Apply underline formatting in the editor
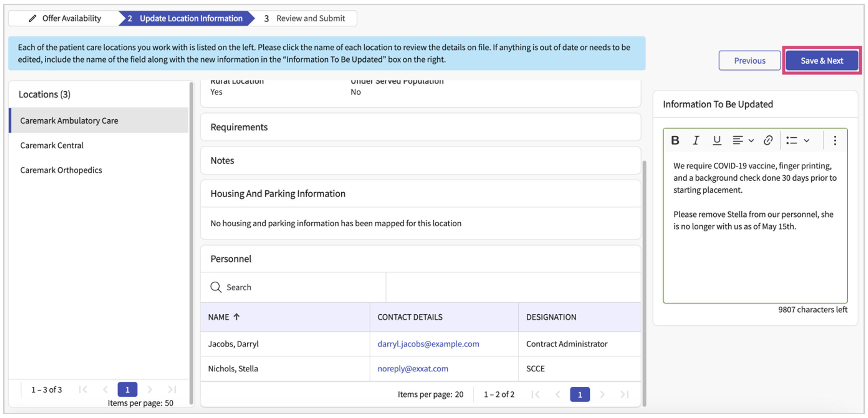868x418 pixels. coord(717,140)
